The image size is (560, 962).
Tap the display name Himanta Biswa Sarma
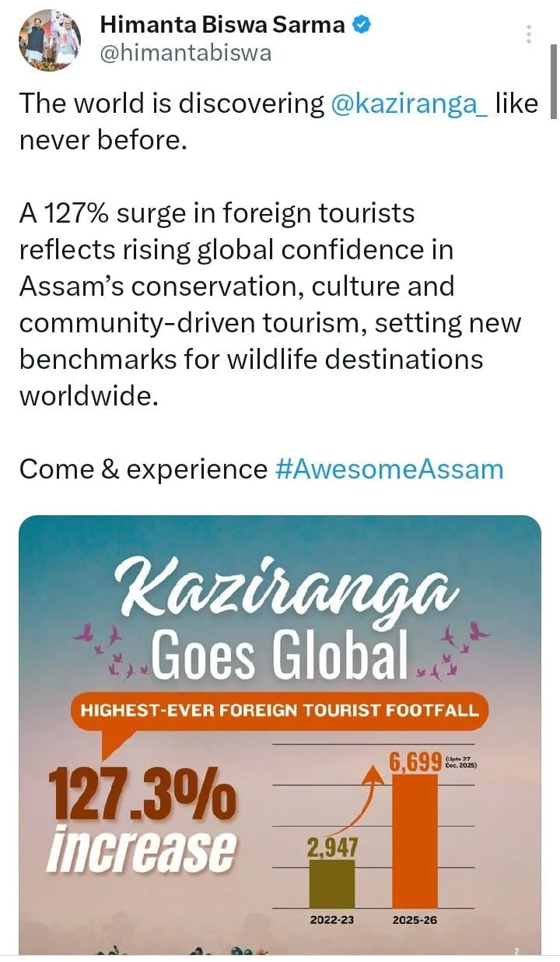click(222, 25)
